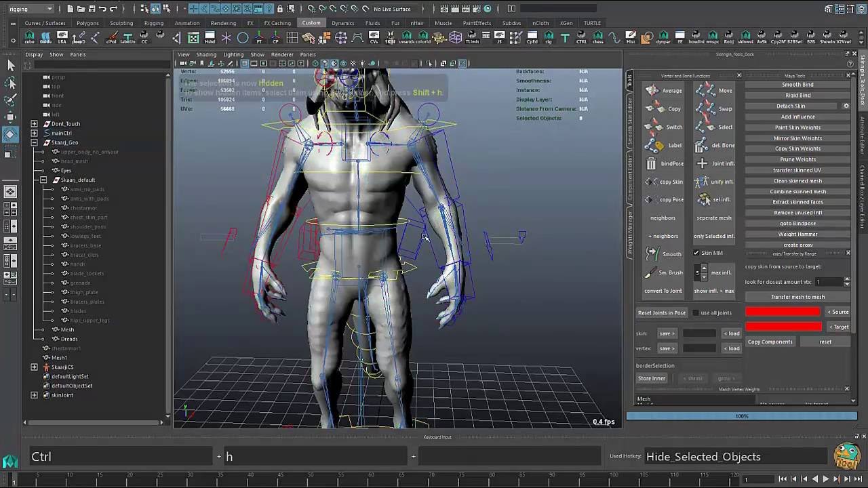Open the outliner Display menu

[34, 54]
